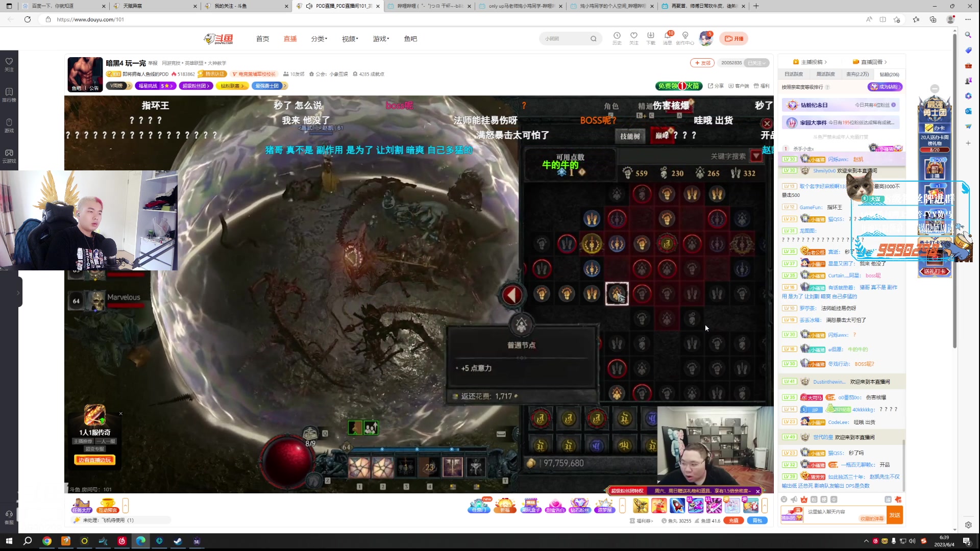Switch to 钻粉(206) tab
The width and height of the screenshot is (980, 551).
(889, 74)
